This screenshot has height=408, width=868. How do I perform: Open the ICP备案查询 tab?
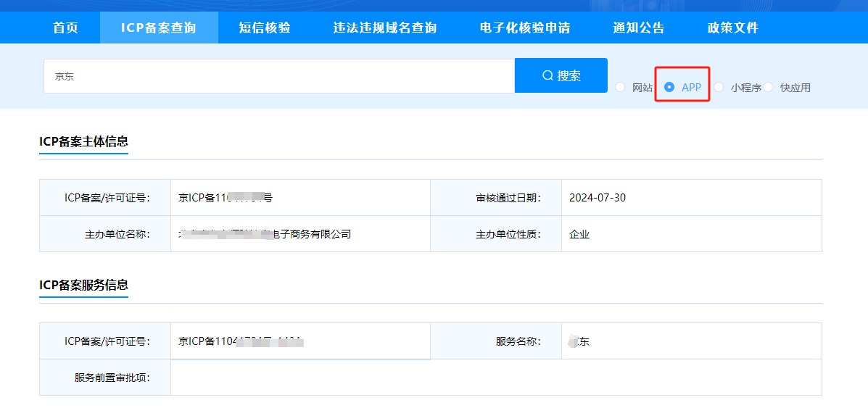[158, 28]
